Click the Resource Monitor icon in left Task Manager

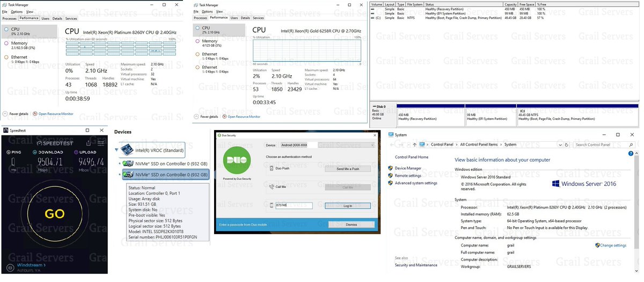pyautogui.click(x=35, y=114)
